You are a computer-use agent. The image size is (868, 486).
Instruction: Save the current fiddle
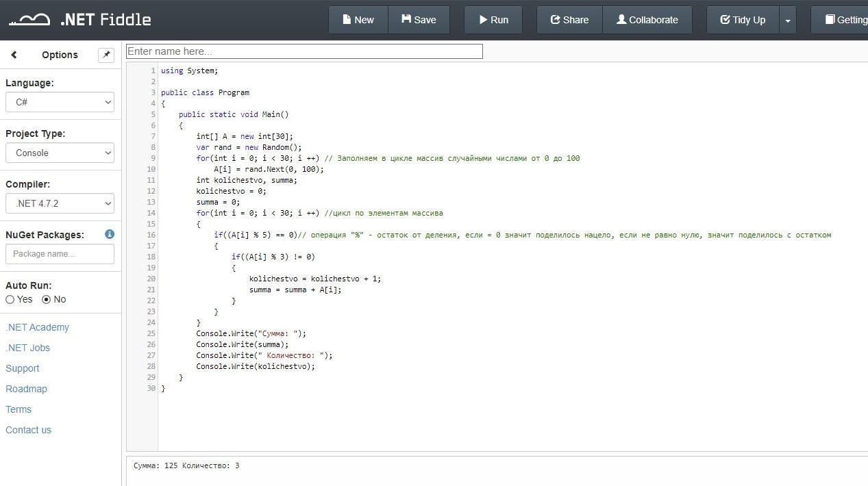(x=419, y=20)
